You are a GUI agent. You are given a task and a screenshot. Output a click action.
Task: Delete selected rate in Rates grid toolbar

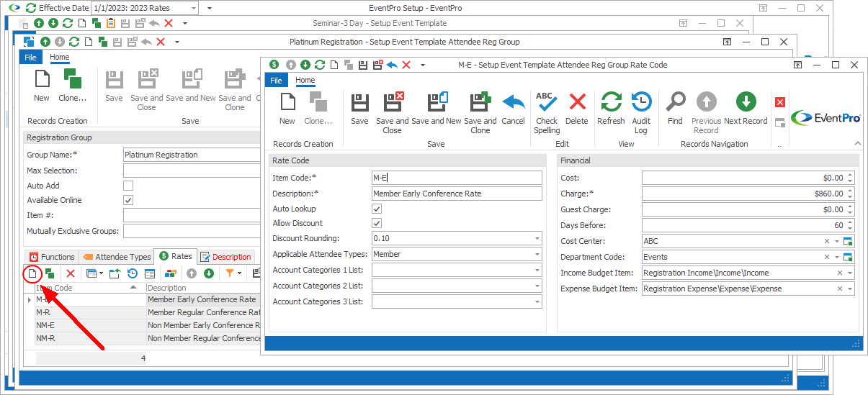click(x=71, y=273)
